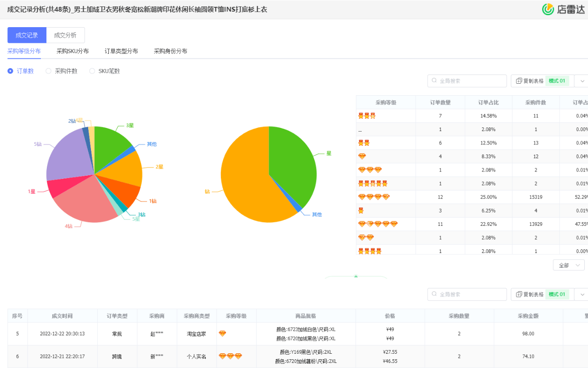The image size is (588, 368).
Task: Click timestamp 2022-12-22 20:30:13
Action: [62, 333]
